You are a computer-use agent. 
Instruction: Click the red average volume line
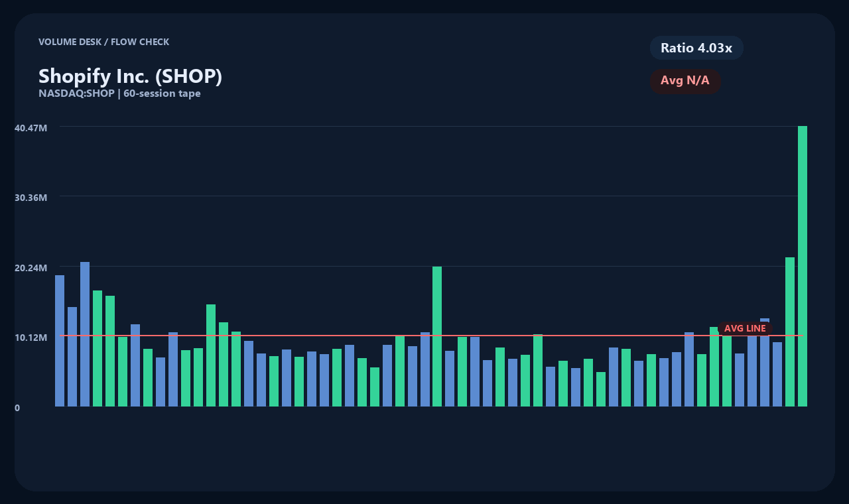431,336
